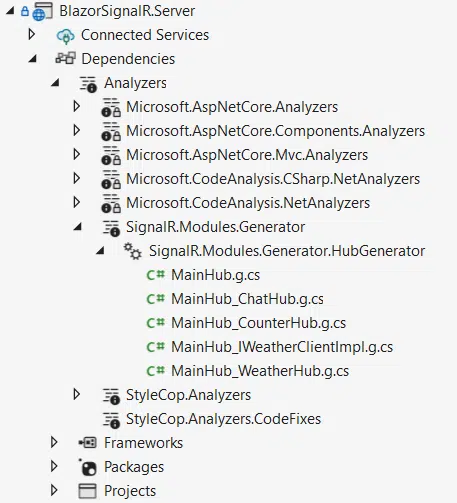Collapse the Analyzers node
This screenshot has height=503, width=457.
point(55,83)
